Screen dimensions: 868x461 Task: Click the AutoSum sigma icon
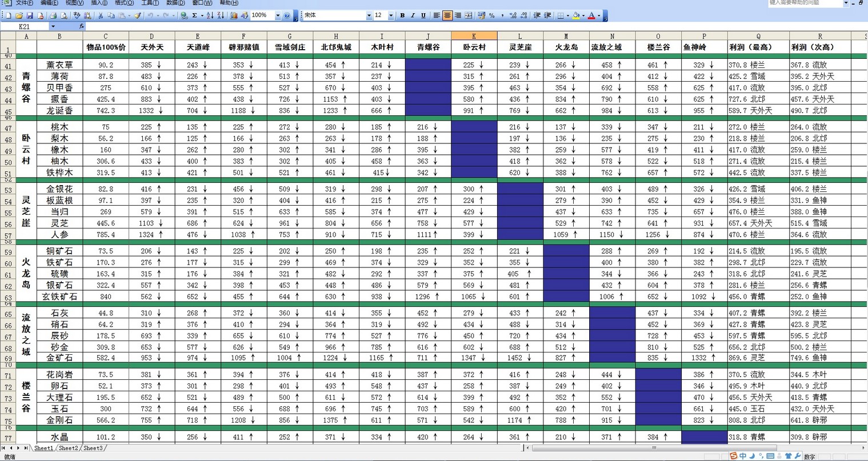(x=194, y=15)
